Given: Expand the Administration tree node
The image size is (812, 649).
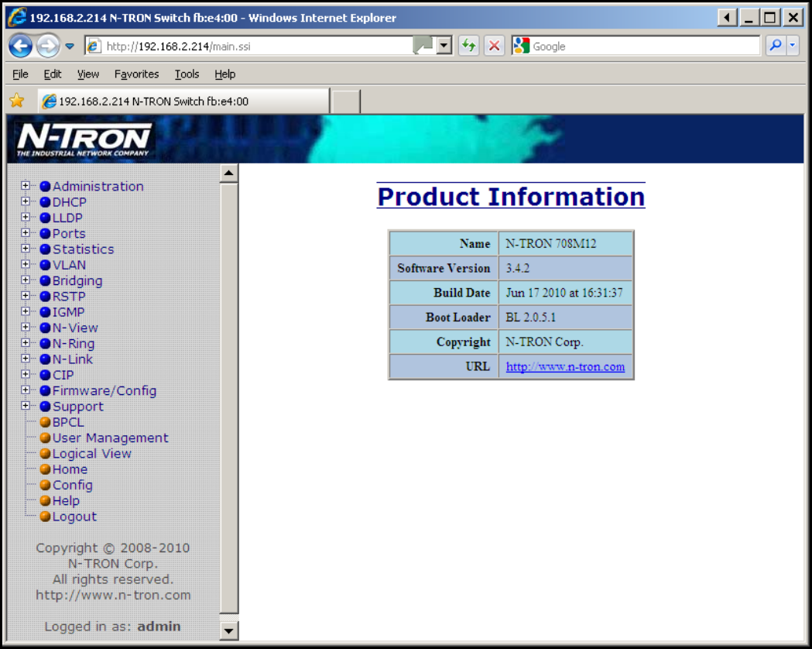Looking at the screenshot, I should [x=25, y=185].
